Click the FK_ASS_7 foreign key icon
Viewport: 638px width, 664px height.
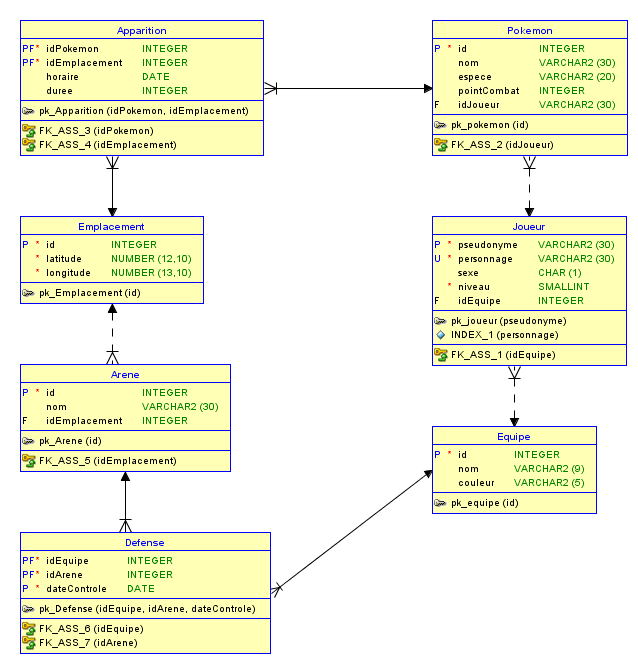(x=29, y=643)
